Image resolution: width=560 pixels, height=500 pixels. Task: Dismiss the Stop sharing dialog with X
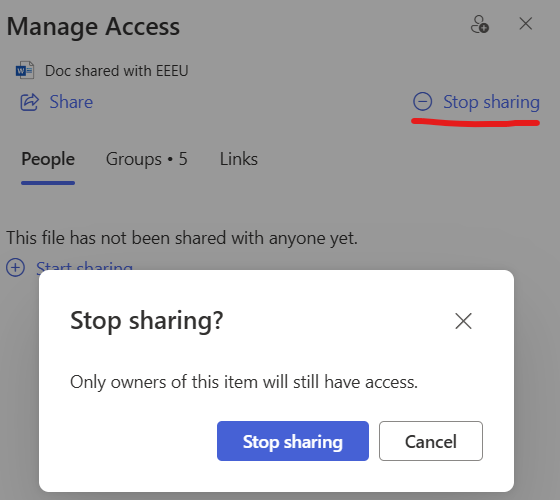pyautogui.click(x=463, y=320)
